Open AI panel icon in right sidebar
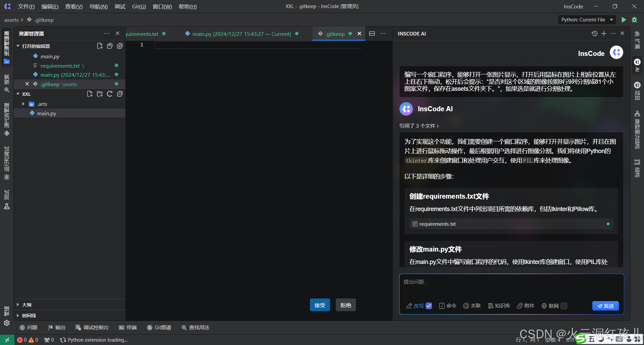Image resolution: width=644 pixels, height=345 pixels. coord(637,65)
